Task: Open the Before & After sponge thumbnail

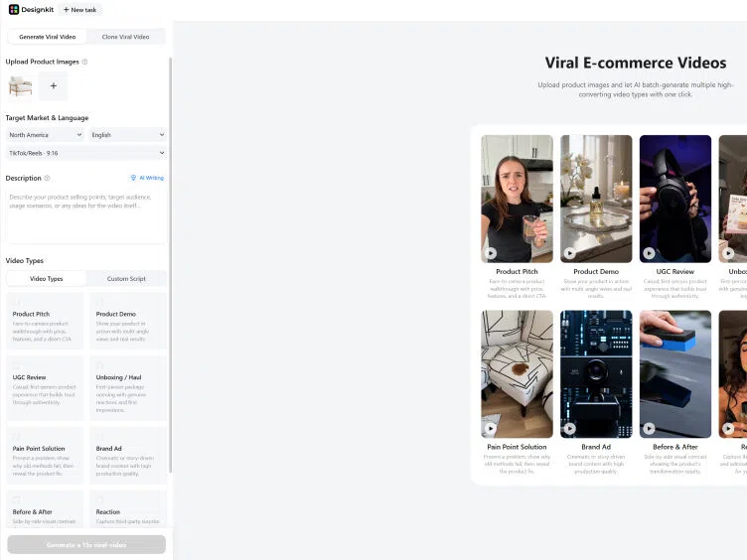Action: click(675, 373)
